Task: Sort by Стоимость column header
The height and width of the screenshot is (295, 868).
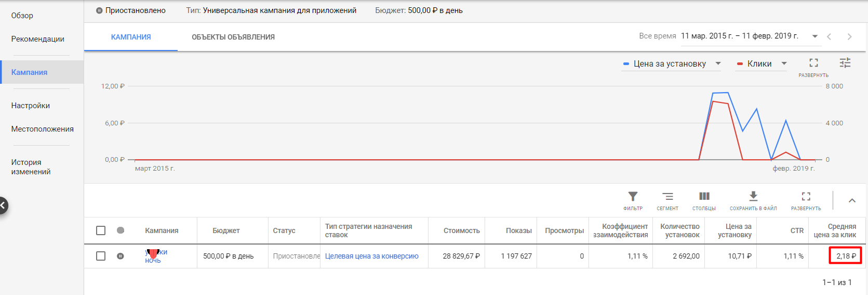Action: pos(462,230)
